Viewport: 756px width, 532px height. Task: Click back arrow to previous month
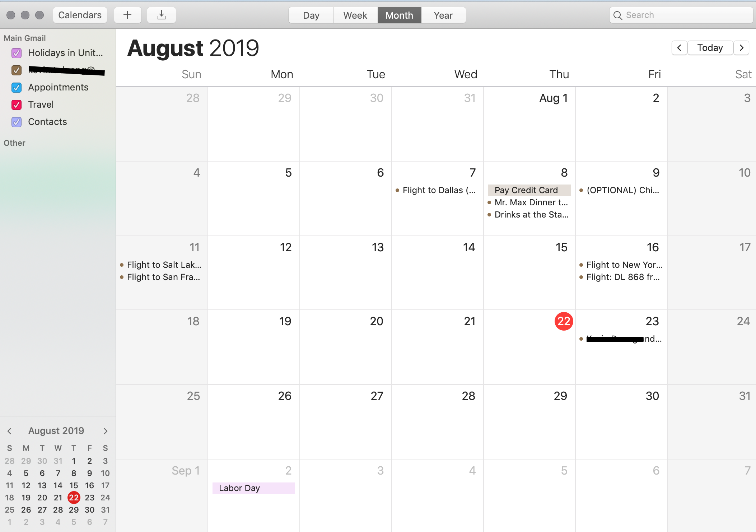680,48
